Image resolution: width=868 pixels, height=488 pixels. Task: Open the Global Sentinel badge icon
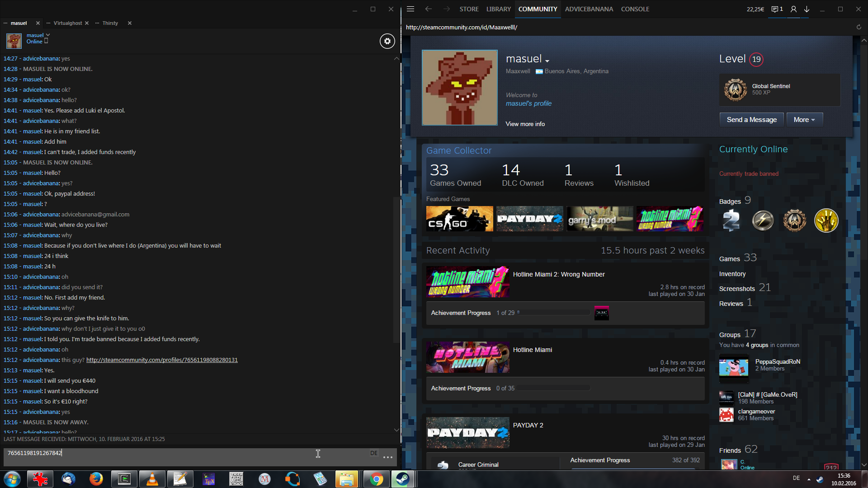736,89
